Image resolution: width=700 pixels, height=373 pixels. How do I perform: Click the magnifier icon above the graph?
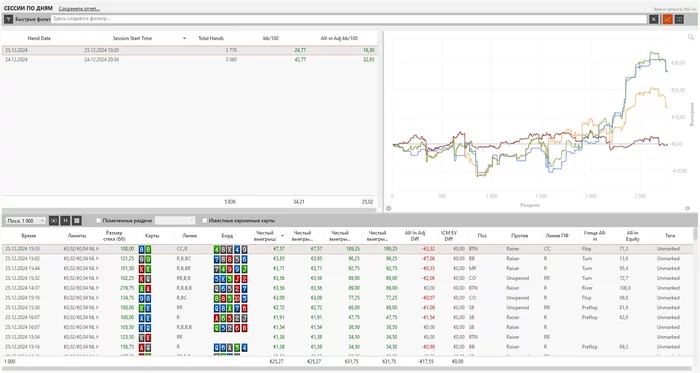[x=691, y=37]
